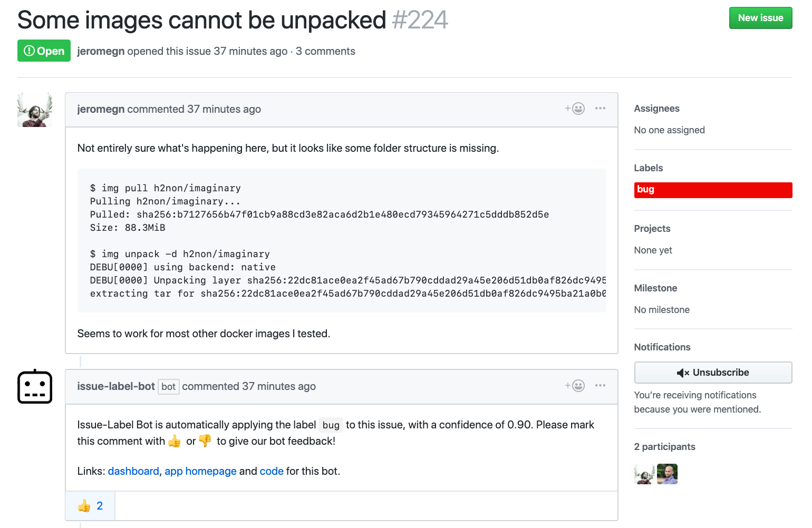Toggle the thumbs up reaction count
Image resolution: width=812 pixels, height=528 pixels.
pyautogui.click(x=90, y=506)
